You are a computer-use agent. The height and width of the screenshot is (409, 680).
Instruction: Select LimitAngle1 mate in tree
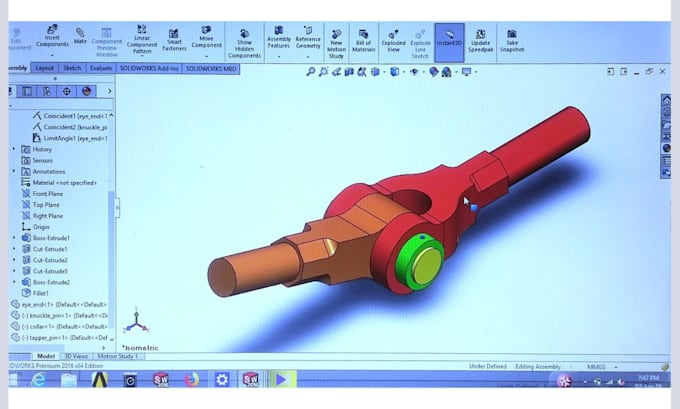pos(70,138)
